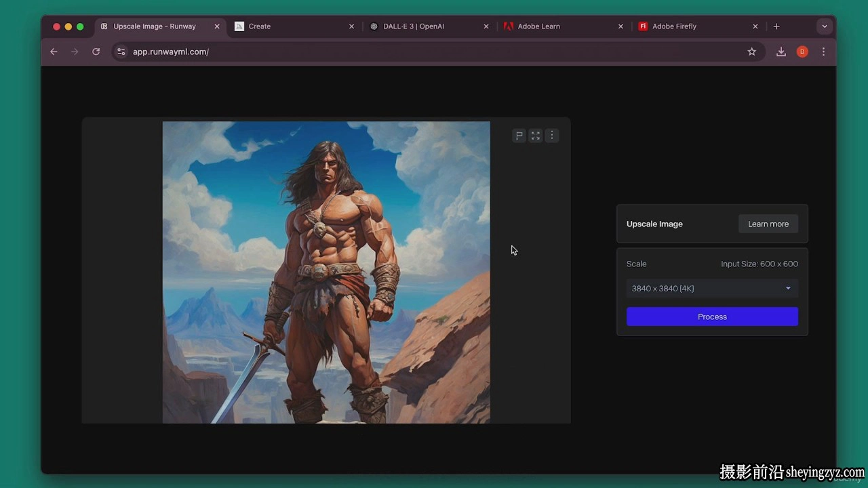Close the Create tab
The height and width of the screenshot is (488, 868).
(x=351, y=26)
